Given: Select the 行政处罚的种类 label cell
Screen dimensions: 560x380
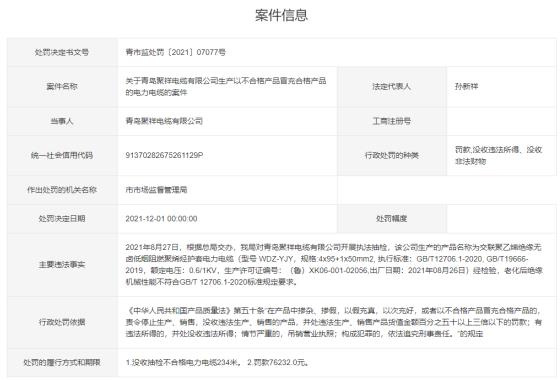Looking at the screenshot, I should (392, 155).
